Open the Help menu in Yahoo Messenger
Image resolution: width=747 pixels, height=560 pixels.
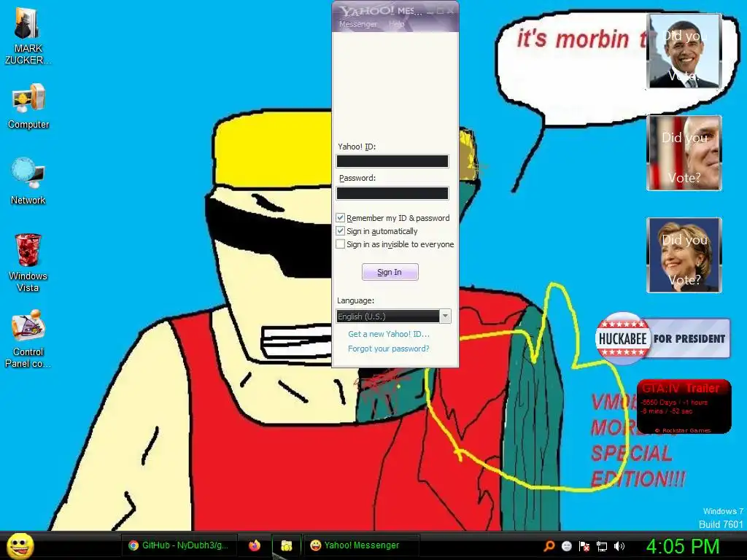pos(396,24)
